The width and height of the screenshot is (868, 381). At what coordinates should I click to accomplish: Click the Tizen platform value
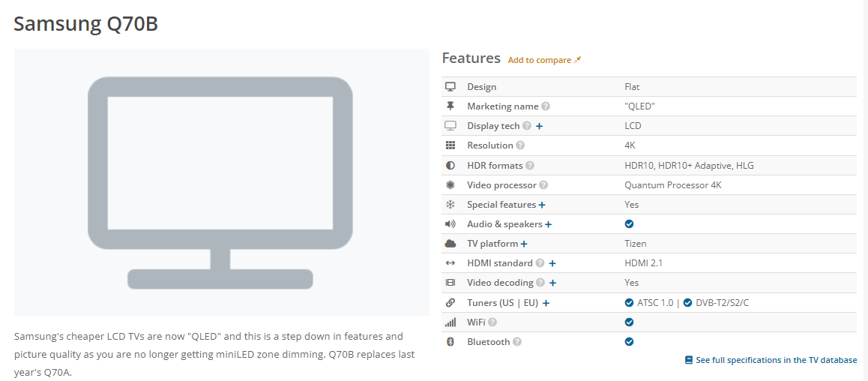click(636, 244)
